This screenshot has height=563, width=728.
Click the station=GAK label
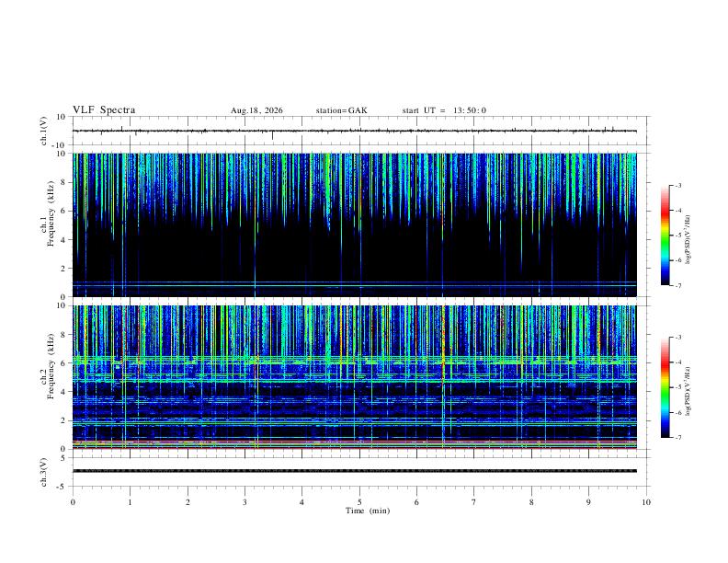tap(341, 110)
